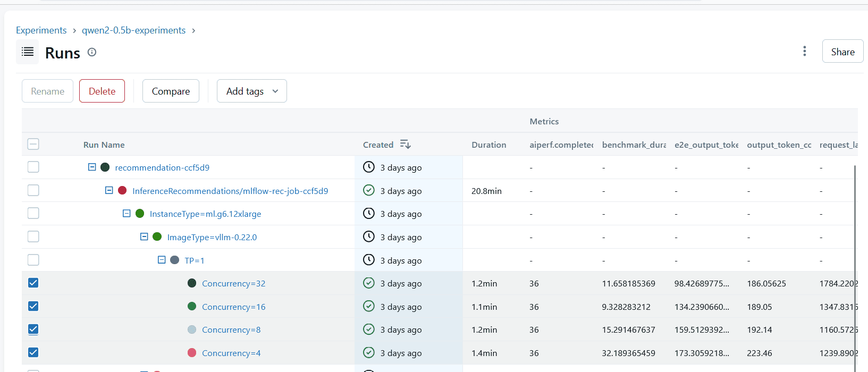The width and height of the screenshot is (868, 372).
Task: Click finished checkmark icon for Concurrency=32
Action: pyautogui.click(x=369, y=283)
